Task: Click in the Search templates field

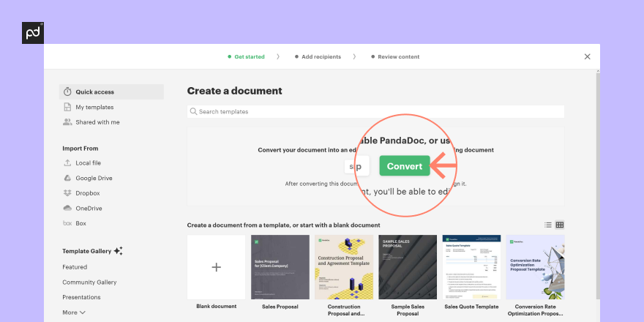Action: [375, 112]
